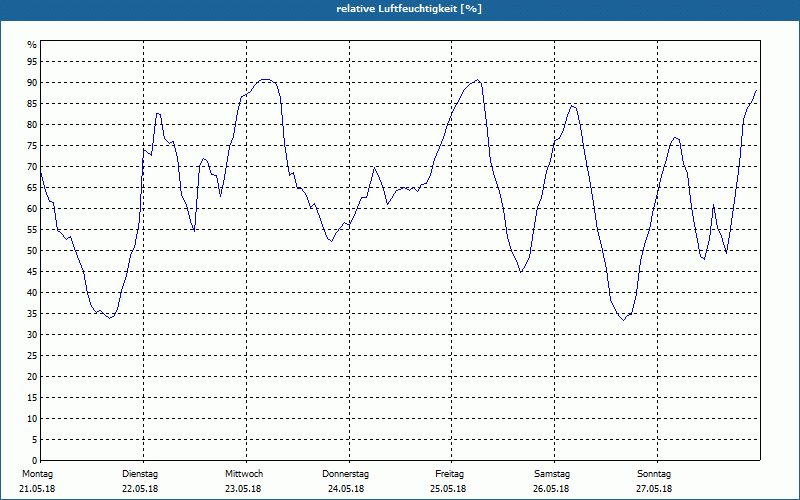Select the 25.05.18 date label
This screenshot has height=500, width=800.
(x=448, y=489)
